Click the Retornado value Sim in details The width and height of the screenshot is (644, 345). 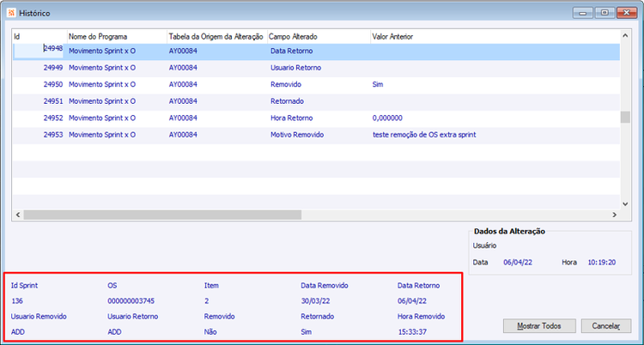pos(307,332)
